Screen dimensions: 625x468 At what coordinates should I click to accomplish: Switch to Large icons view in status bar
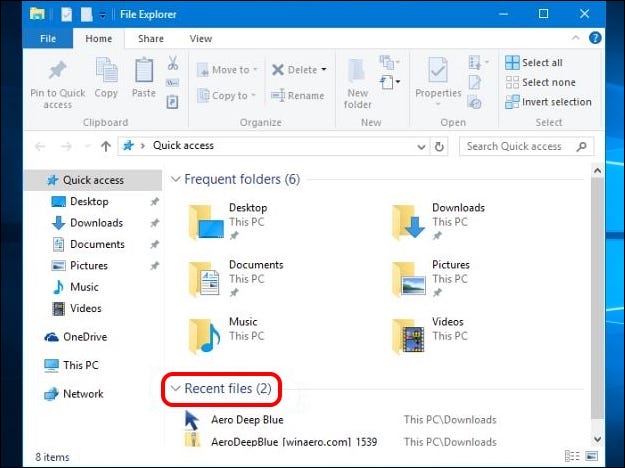pos(592,456)
